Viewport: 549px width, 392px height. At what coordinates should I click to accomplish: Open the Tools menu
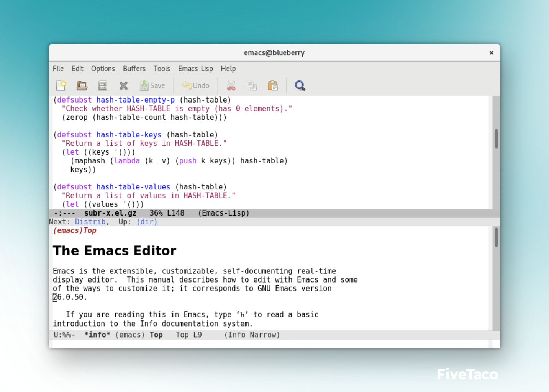point(162,69)
